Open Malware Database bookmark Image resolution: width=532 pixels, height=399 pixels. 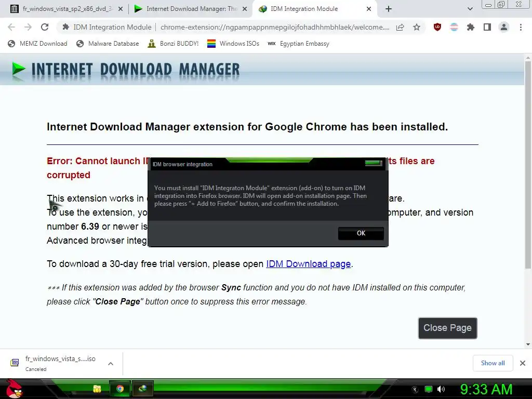108,44
